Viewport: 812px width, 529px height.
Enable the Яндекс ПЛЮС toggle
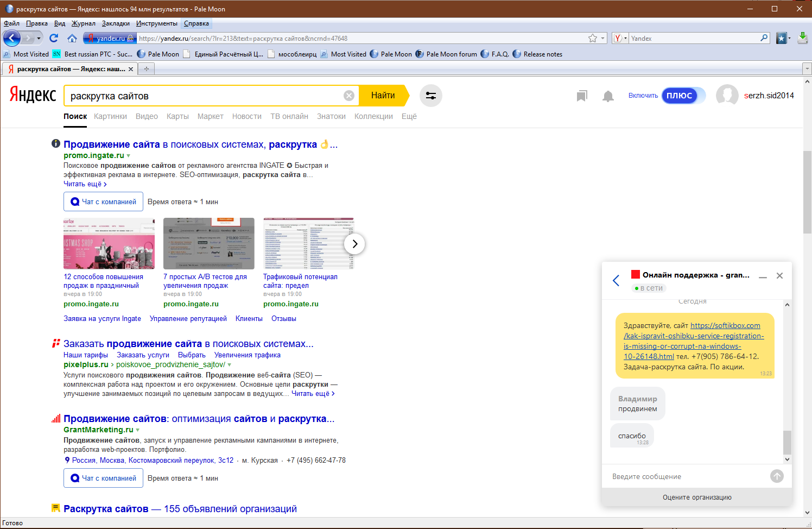[683, 96]
